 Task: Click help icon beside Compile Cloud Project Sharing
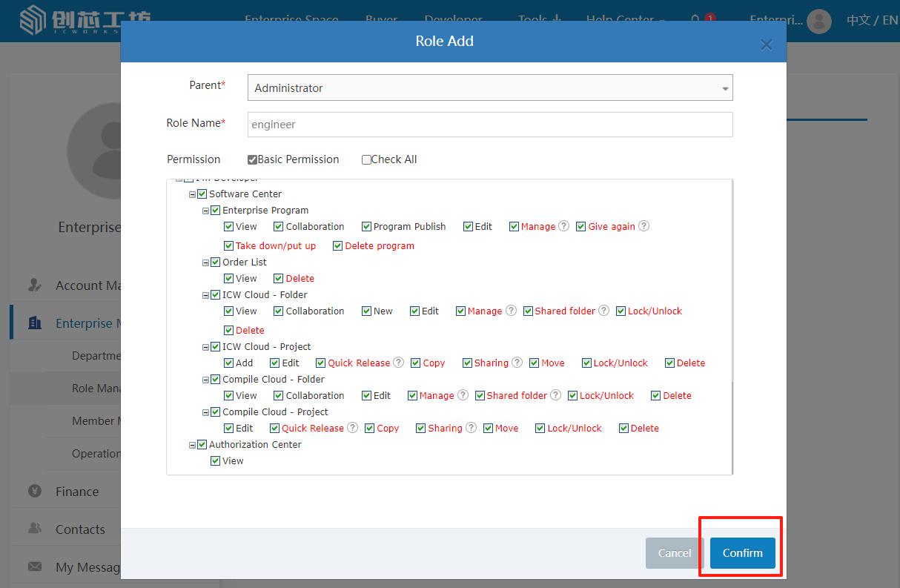pos(471,428)
